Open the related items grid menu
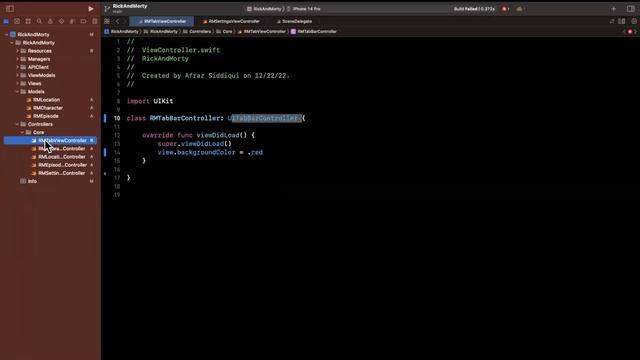The width and height of the screenshot is (640, 360). point(107,21)
